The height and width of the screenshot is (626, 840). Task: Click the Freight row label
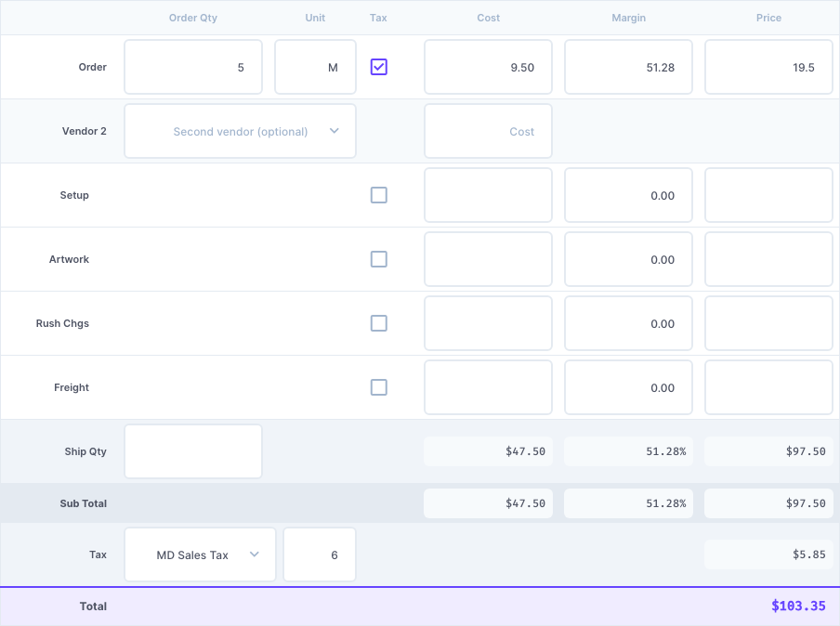pyautogui.click(x=72, y=387)
